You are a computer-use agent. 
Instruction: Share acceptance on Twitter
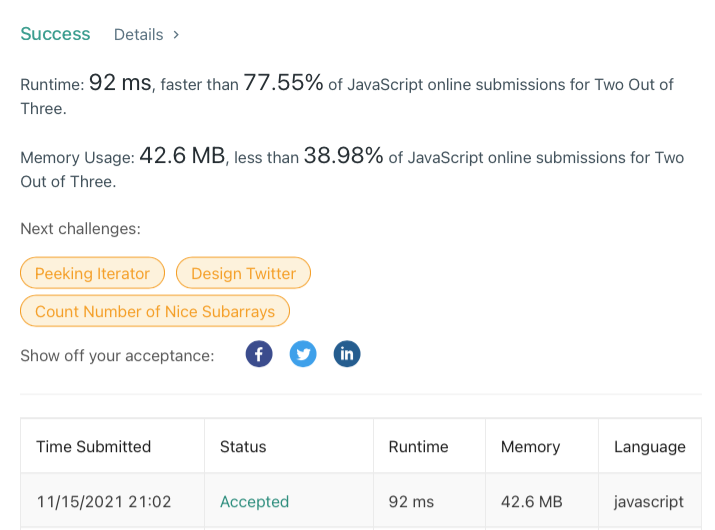303,354
